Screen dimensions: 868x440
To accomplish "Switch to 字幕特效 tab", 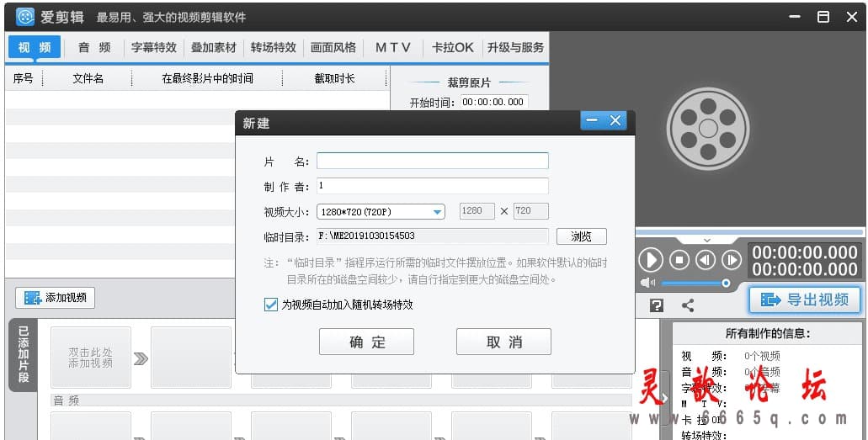I will [154, 48].
